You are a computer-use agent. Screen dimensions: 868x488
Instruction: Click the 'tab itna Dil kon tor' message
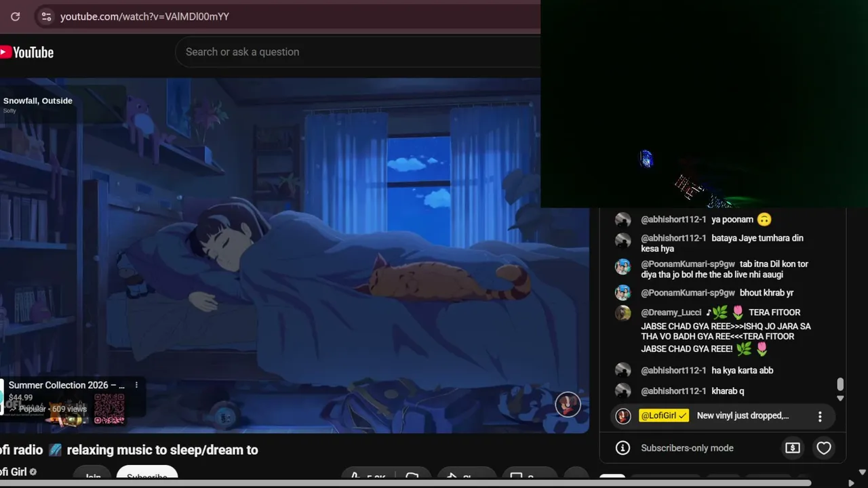pyautogui.click(x=724, y=269)
